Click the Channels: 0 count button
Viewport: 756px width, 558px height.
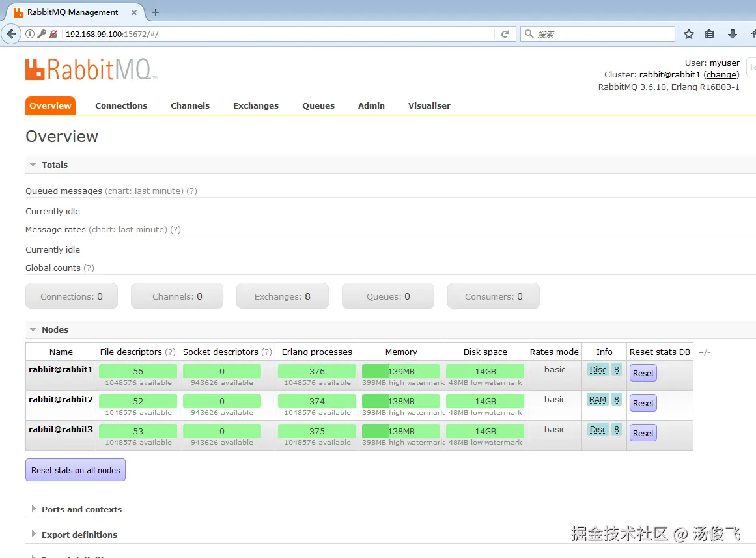[x=177, y=296]
